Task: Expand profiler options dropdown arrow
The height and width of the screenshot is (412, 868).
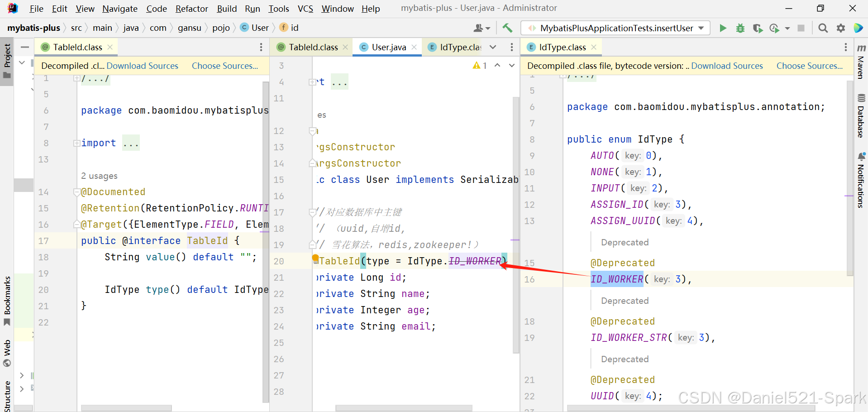Action: [x=787, y=28]
